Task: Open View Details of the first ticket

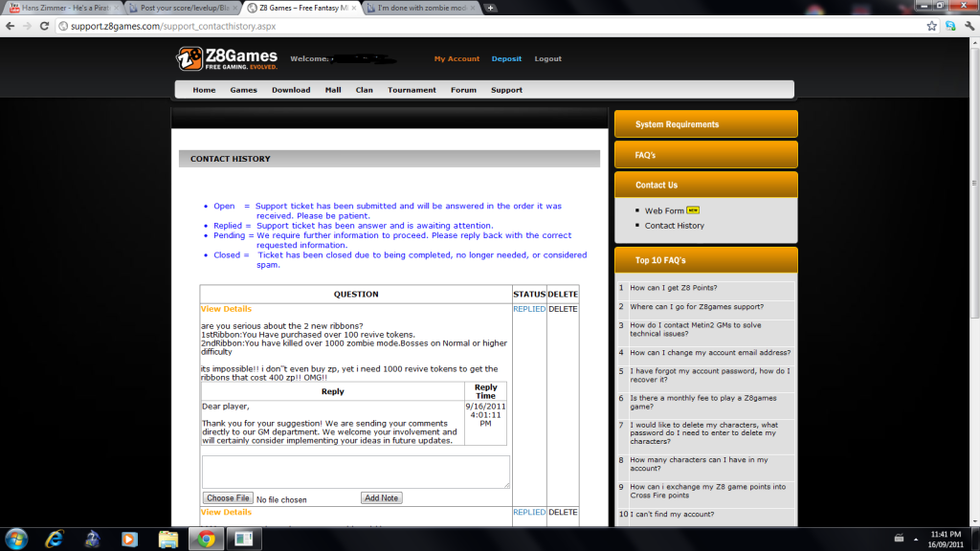Action: pyautogui.click(x=226, y=309)
